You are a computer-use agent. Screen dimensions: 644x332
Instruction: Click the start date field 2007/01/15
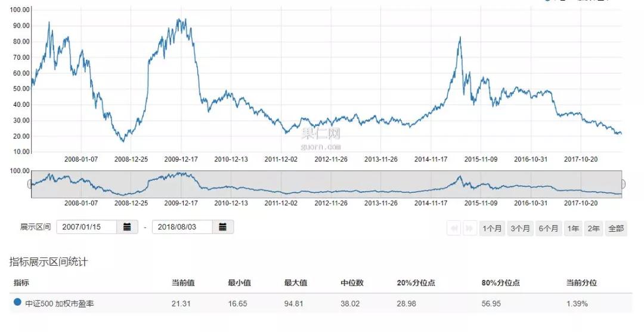(x=86, y=227)
